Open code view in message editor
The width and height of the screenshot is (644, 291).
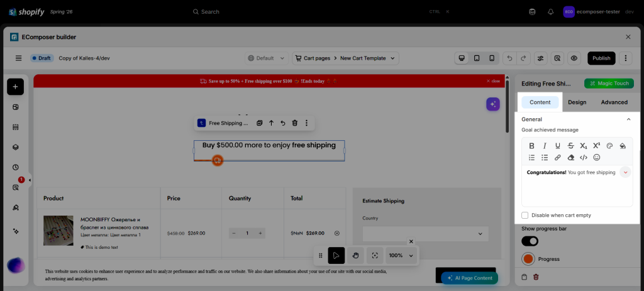584,157
